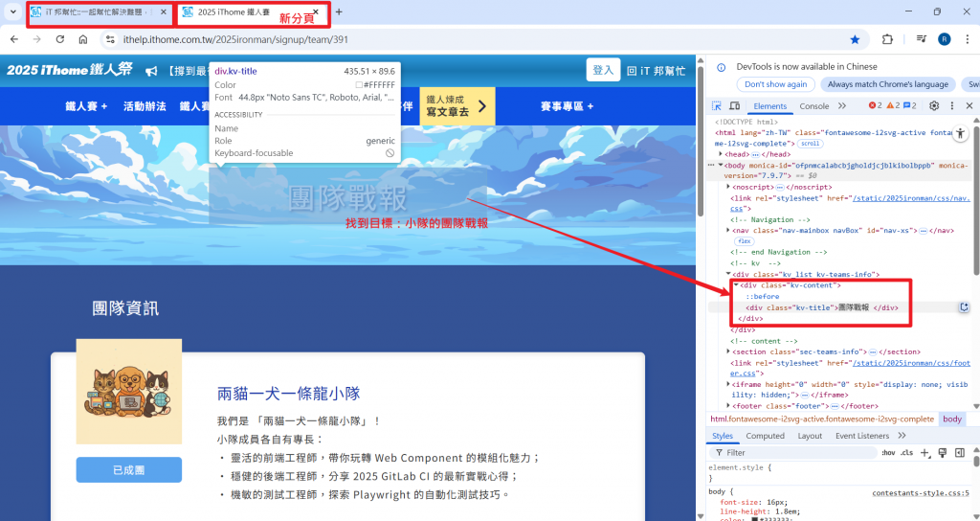Switch to the Elements panel tab

[x=770, y=106]
